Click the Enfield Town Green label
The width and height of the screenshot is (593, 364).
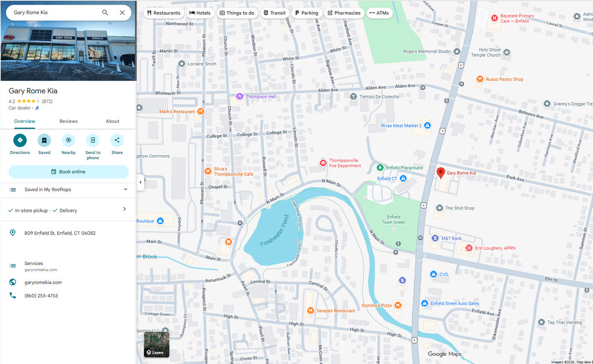(x=393, y=219)
